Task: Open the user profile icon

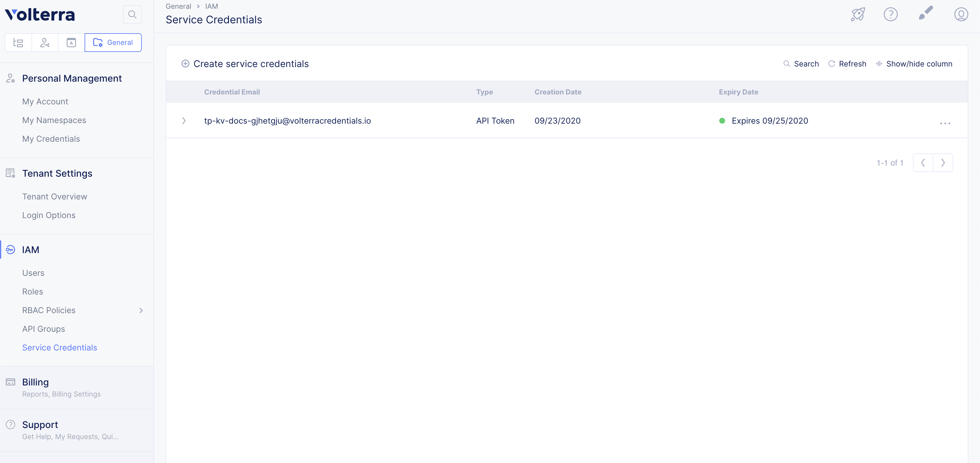Action: tap(961, 15)
